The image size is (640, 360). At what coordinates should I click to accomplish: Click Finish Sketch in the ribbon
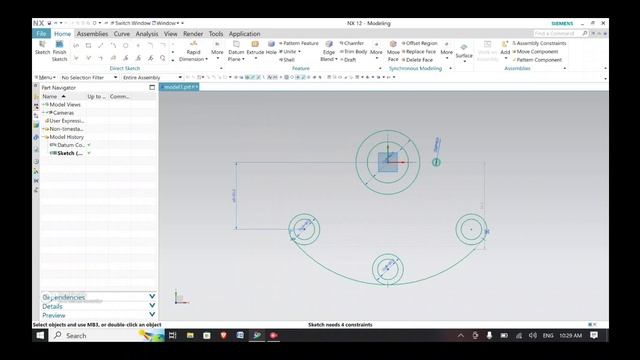pos(59,51)
